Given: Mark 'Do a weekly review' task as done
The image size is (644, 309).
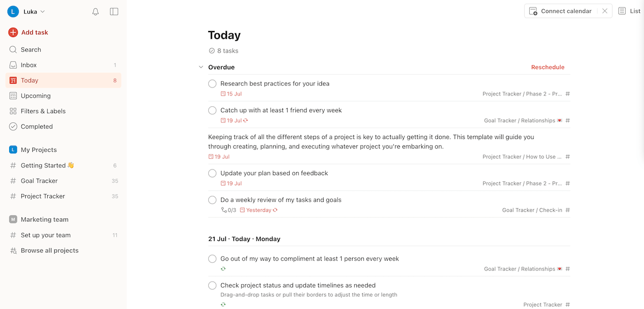Looking at the screenshot, I should pos(212,200).
